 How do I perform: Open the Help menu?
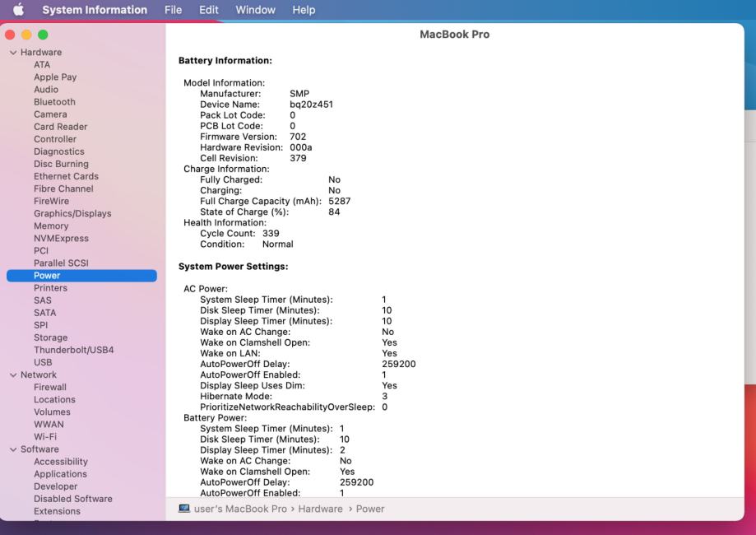[304, 10]
